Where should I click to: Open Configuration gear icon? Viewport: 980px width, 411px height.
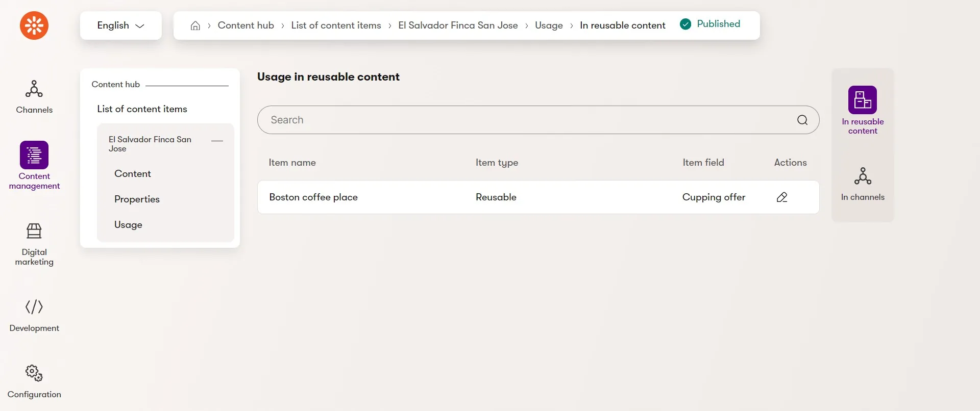coord(34,373)
